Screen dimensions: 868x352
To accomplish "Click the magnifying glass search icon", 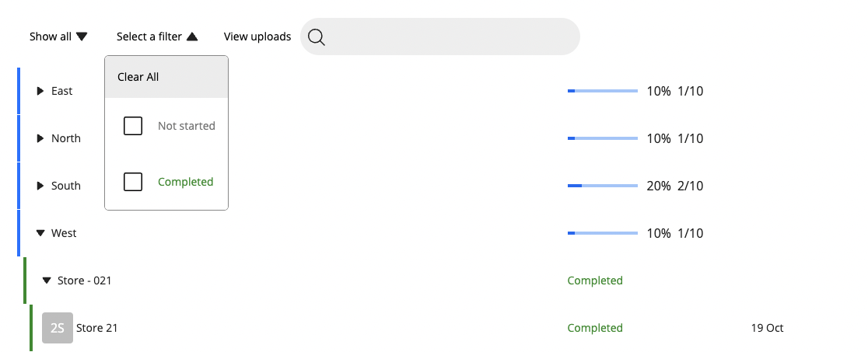I will point(317,37).
